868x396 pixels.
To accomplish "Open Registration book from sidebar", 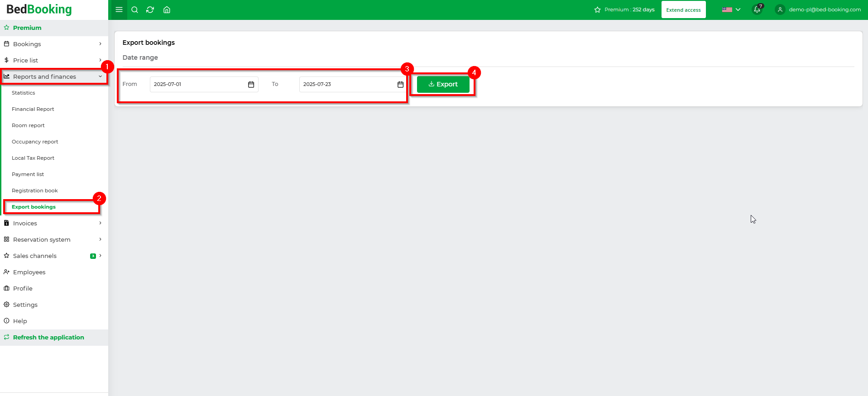I will [35, 191].
